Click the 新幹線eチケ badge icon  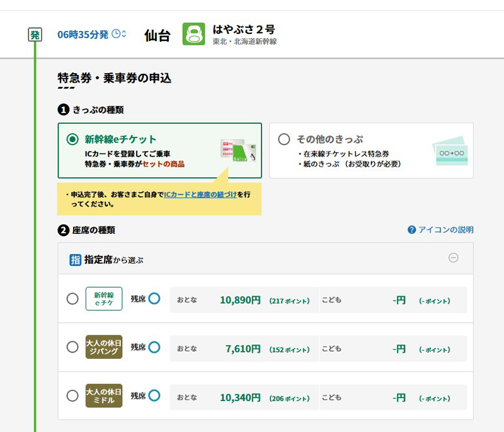click(x=104, y=298)
